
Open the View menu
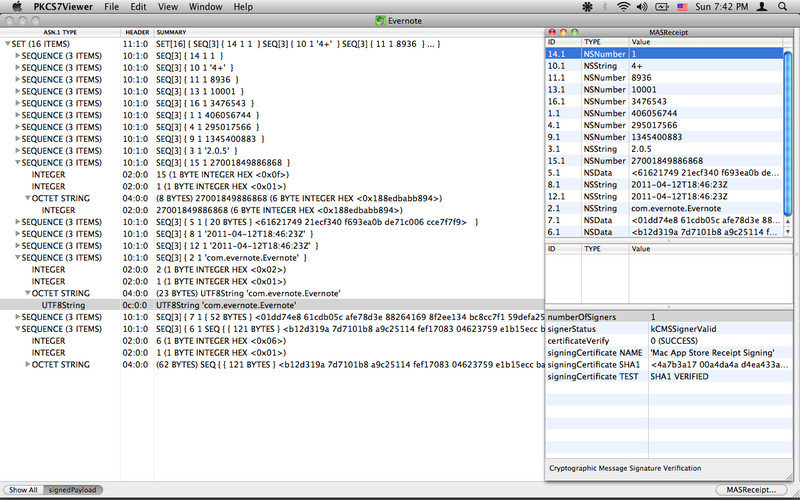(168, 7)
